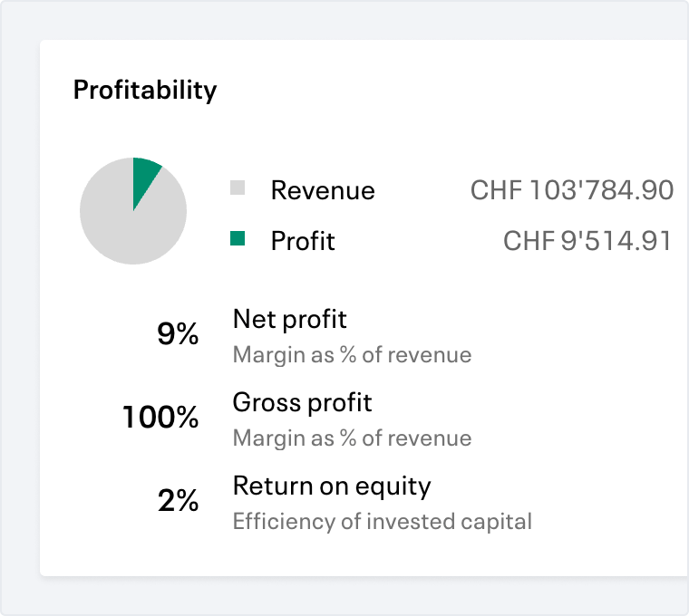Click the margin subtitle under Gross profit
The height and width of the screenshot is (616, 689).
(352, 438)
